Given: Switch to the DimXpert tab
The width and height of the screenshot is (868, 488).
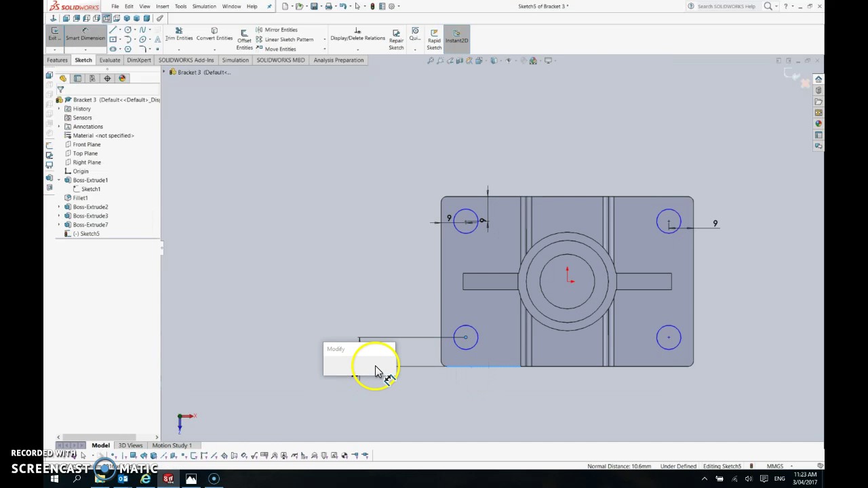Looking at the screenshot, I should coord(139,60).
